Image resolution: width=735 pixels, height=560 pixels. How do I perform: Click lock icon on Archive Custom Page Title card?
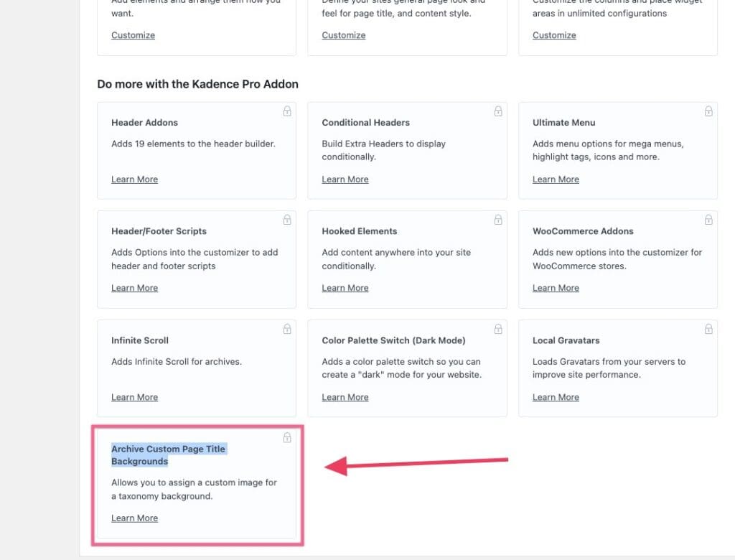[x=287, y=437]
